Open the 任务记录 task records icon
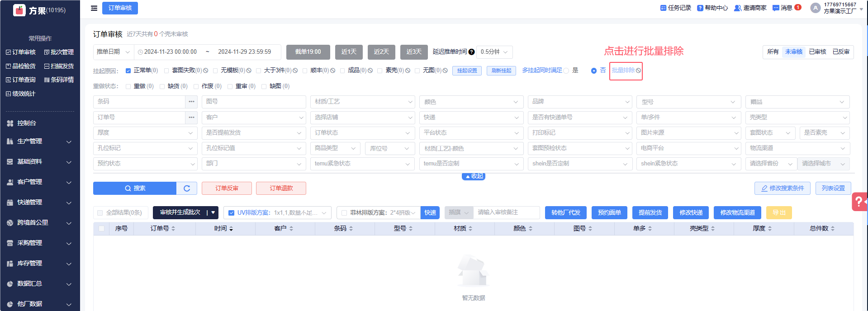Image resolution: width=868 pixels, height=311 pixels. pos(663,8)
